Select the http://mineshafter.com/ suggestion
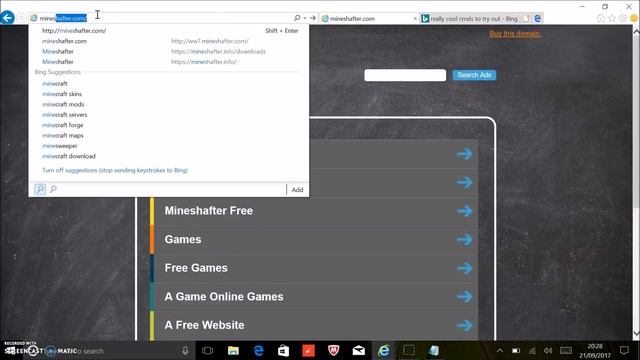The height and width of the screenshot is (360, 640). pos(168,31)
